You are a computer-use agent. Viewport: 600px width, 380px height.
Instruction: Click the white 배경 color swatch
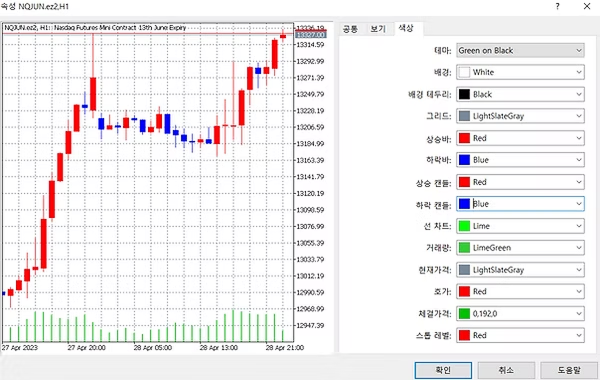[464, 72]
